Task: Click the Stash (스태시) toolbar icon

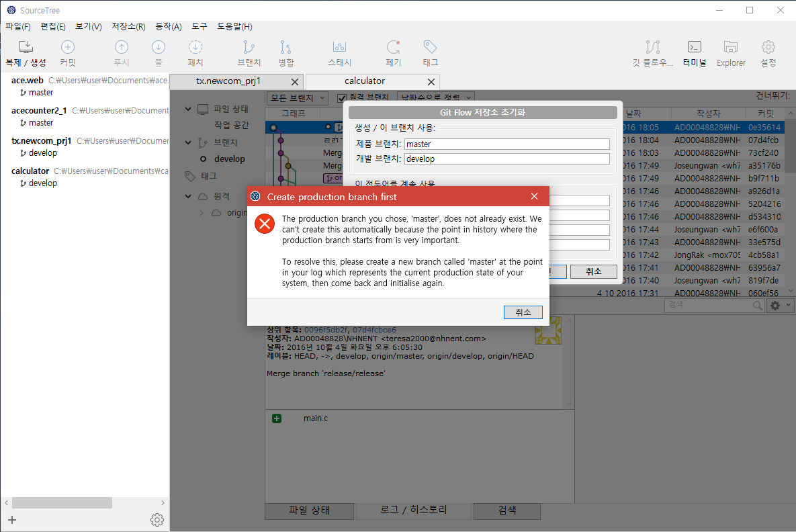Action: [x=340, y=47]
